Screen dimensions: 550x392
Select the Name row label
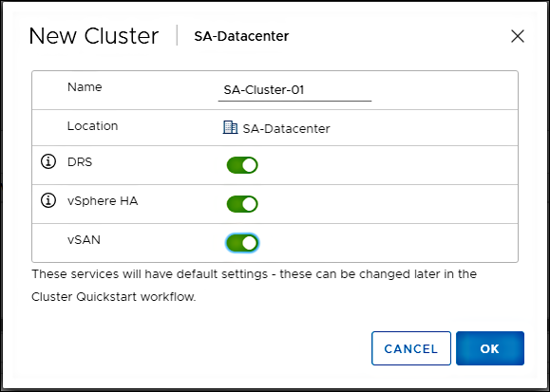tap(85, 86)
